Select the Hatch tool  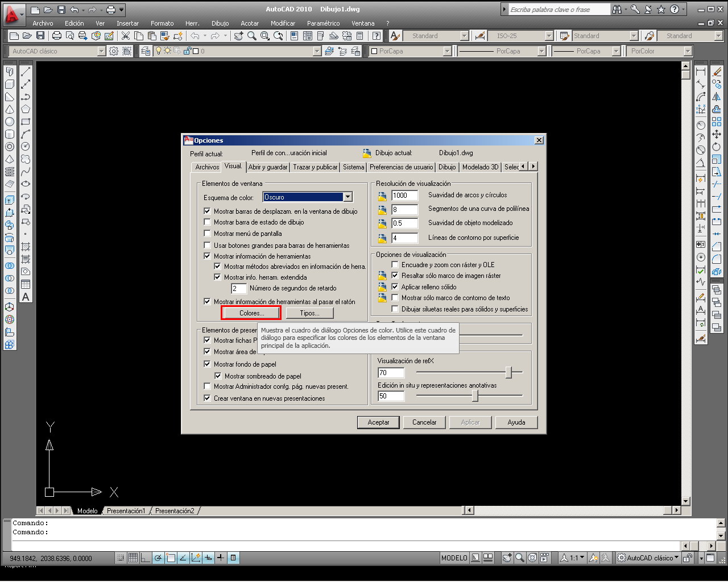pyautogui.click(x=26, y=247)
